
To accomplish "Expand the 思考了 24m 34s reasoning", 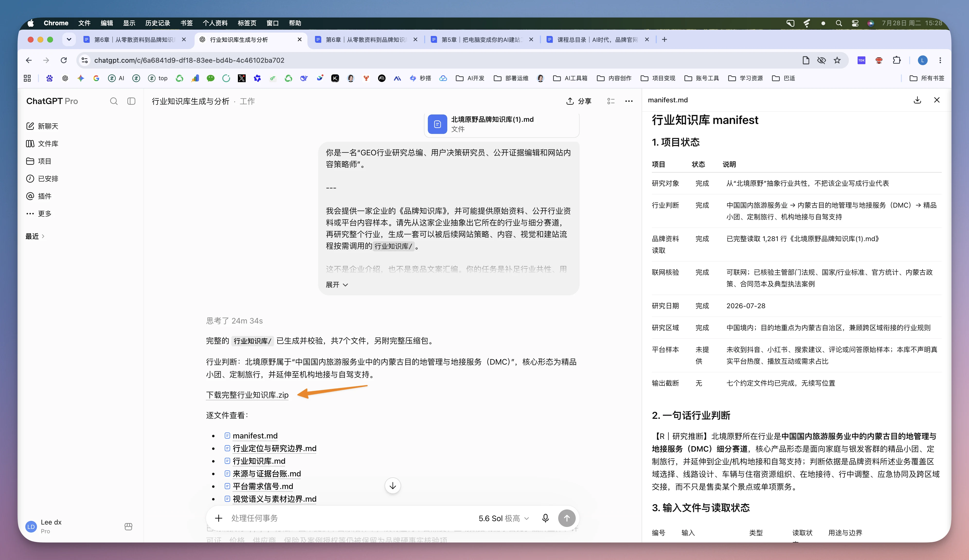I will (234, 321).
